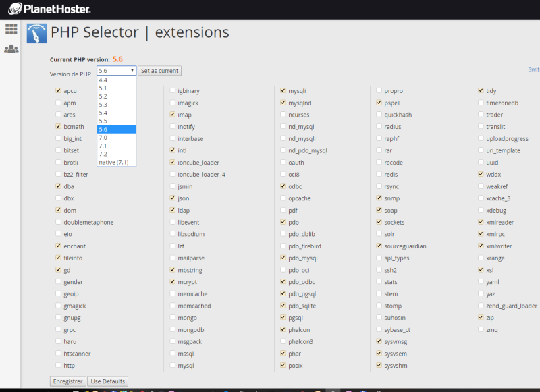540x392 pixels.
Task: Choose native (7.1) option in list
Action: (116, 162)
